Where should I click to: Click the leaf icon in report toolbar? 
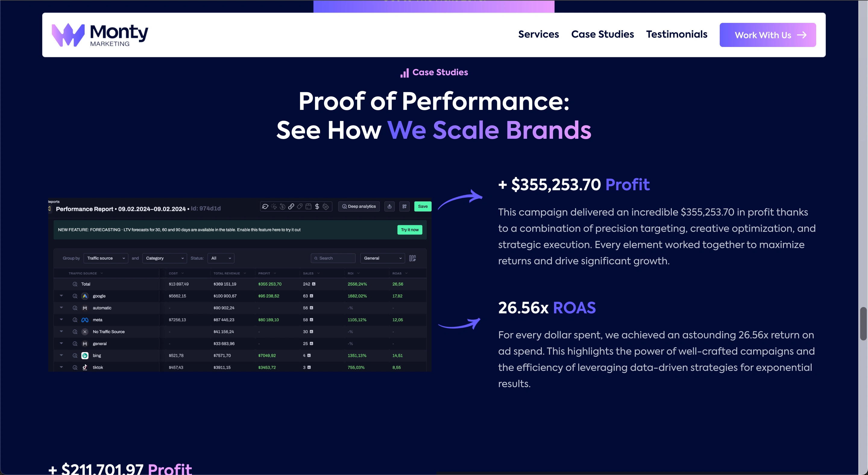point(265,206)
